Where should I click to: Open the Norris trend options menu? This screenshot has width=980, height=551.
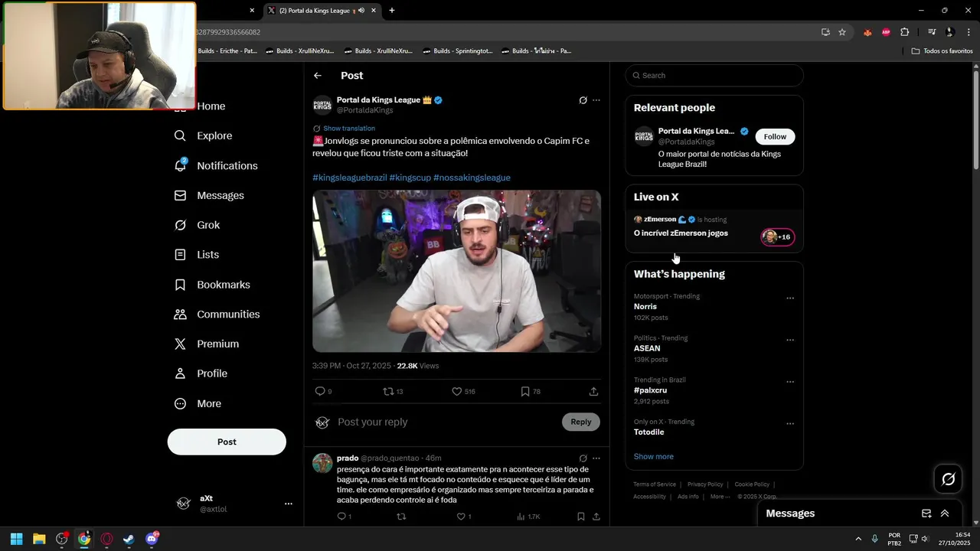(790, 298)
